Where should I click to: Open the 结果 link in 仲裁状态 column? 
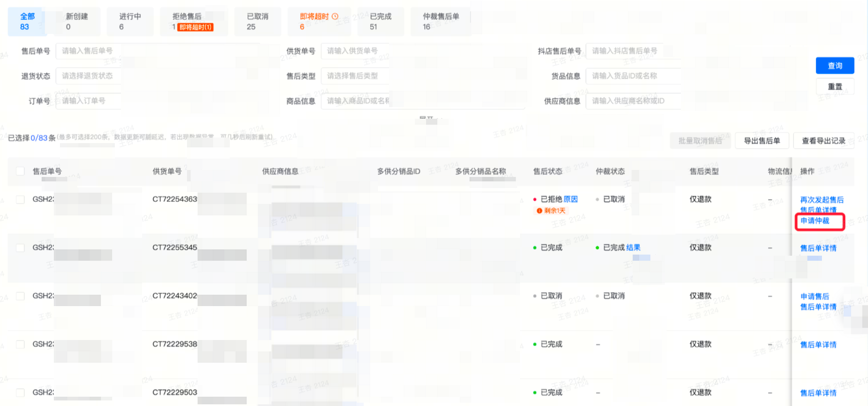(x=634, y=247)
